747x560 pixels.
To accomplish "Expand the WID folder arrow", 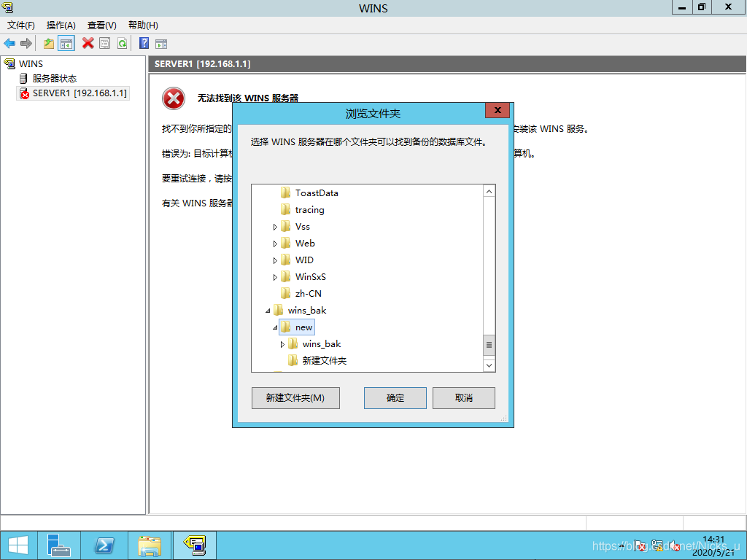I will (x=275, y=260).
